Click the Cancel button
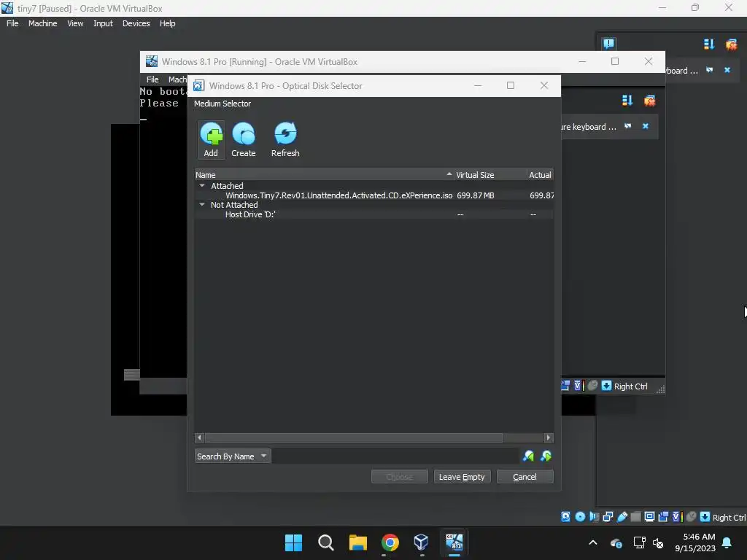Screen dimensions: 747x560 (525, 477)
